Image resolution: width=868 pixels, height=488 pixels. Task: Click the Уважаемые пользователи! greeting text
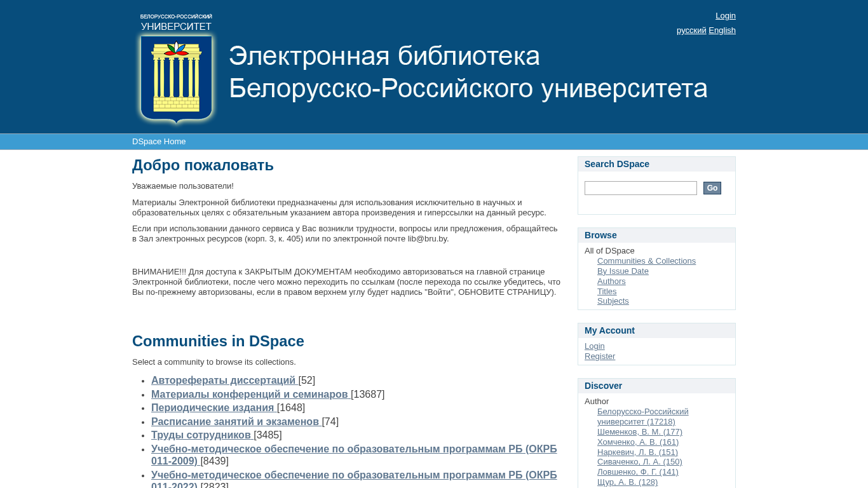tap(183, 186)
